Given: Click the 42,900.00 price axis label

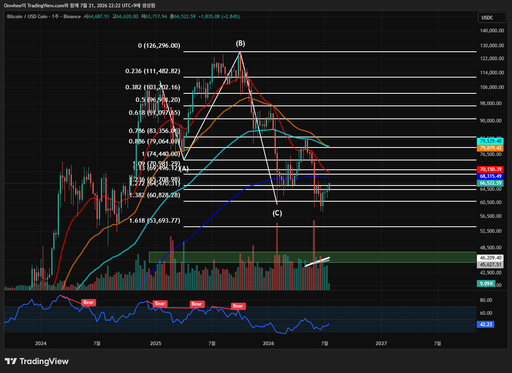Looking at the screenshot, I should coord(491,273).
